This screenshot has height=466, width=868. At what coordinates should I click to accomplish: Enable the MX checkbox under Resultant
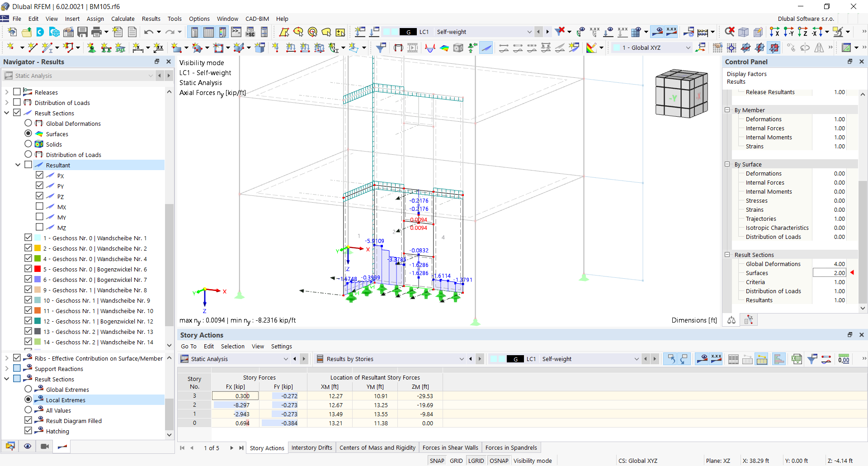(x=39, y=206)
